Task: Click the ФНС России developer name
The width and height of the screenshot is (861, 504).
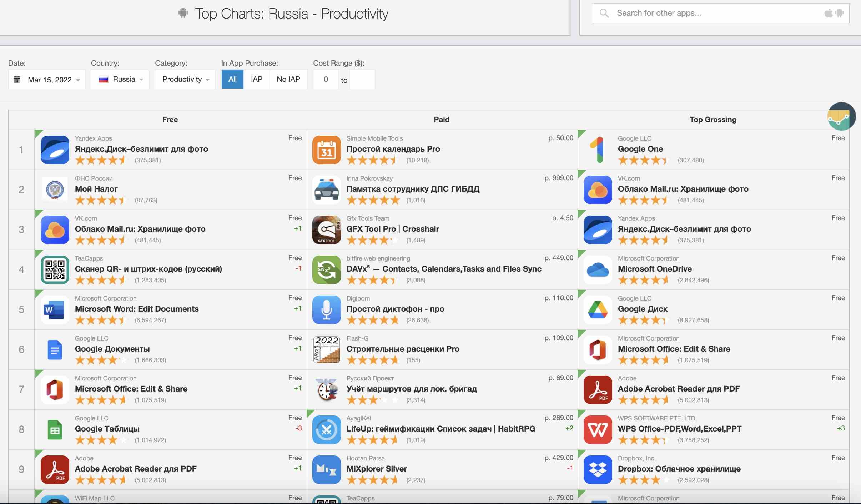Action: (94, 178)
